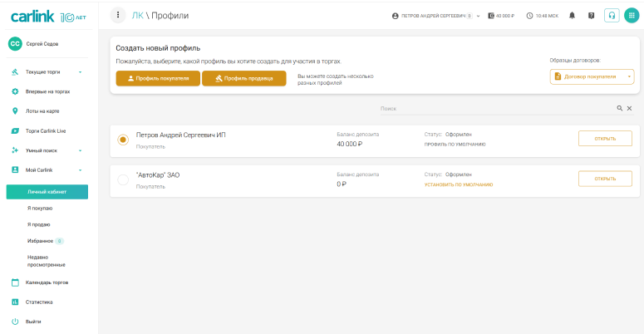
Task: Select "АвтоКар" ЗАО profile radio button
Action: pos(123,180)
